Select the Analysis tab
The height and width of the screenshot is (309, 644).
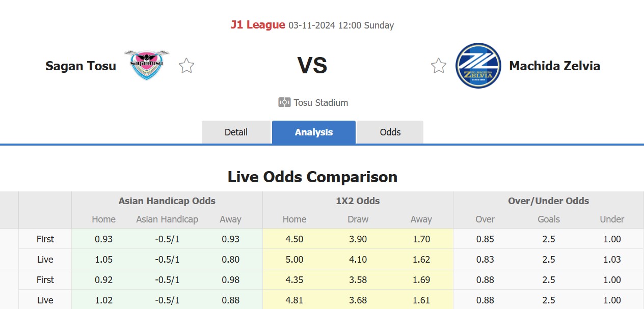tap(313, 132)
